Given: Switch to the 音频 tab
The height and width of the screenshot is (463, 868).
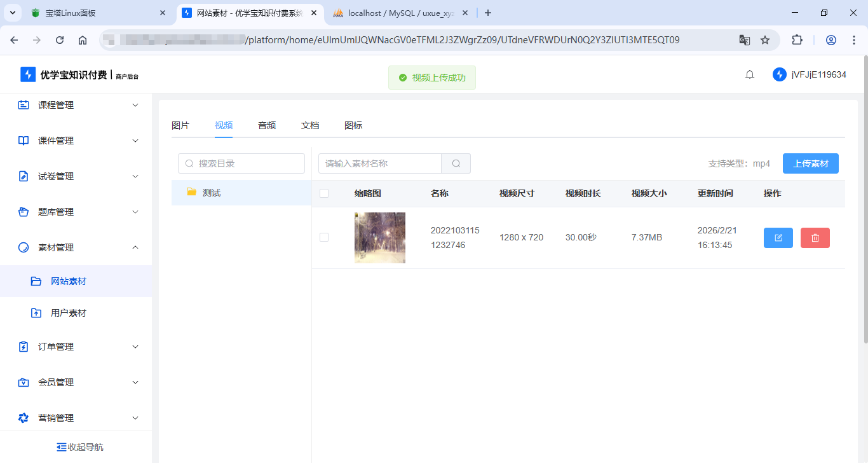Looking at the screenshot, I should point(266,125).
